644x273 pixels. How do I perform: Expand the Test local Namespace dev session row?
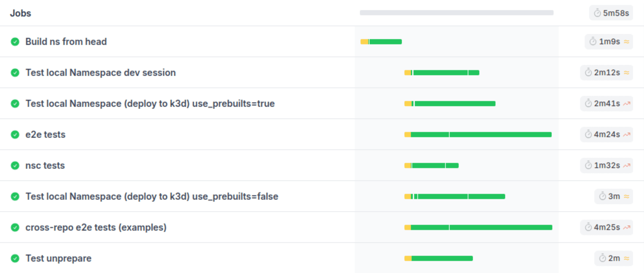coord(100,72)
